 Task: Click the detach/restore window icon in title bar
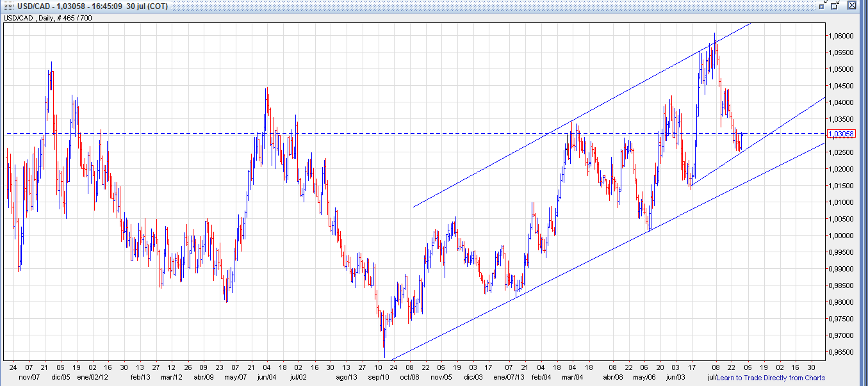835,5
